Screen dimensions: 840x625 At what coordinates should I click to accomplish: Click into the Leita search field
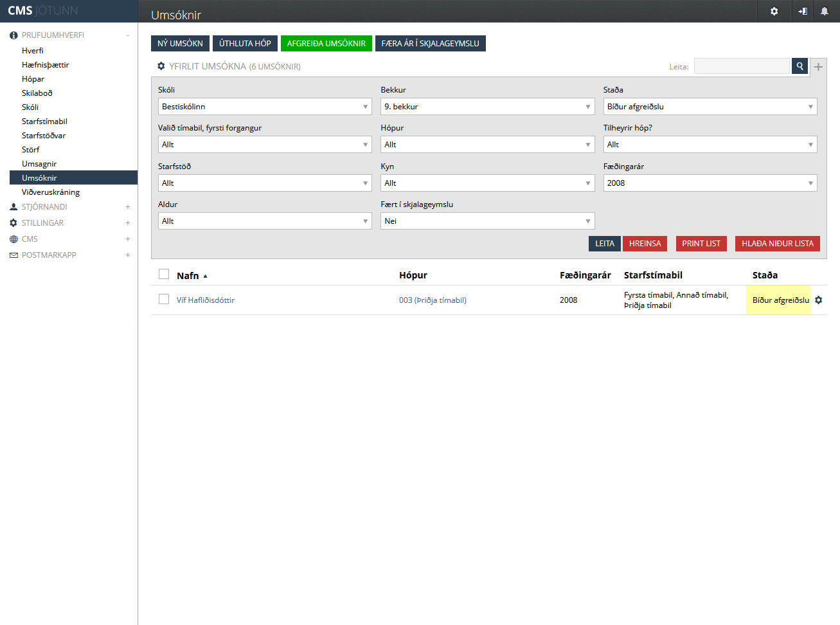click(x=741, y=66)
